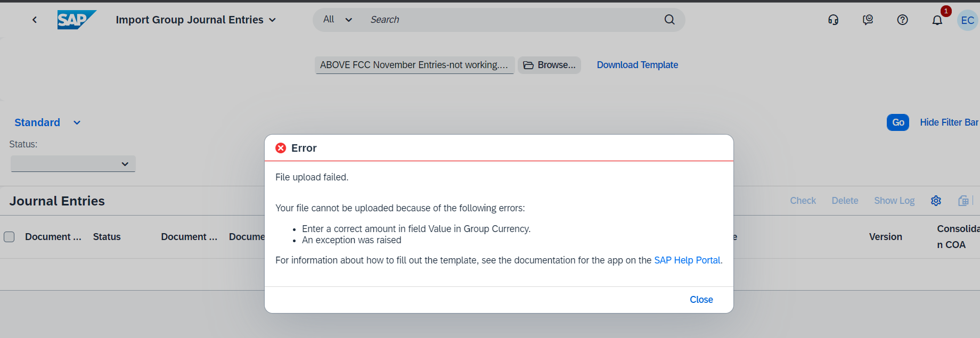This screenshot has width=980, height=338.
Task: Open the All search scope dropdown
Action: coord(338,20)
